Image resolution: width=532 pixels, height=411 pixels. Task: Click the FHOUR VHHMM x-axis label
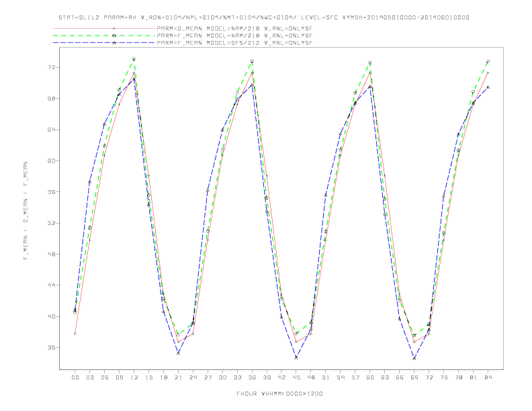coord(279,394)
